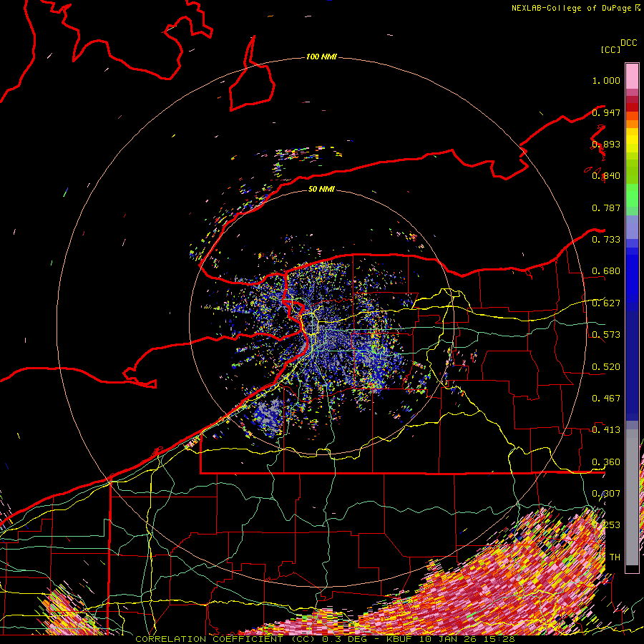The height and width of the screenshot is (644, 644).
Task: Select the 1.000 legend value
Action: point(606,80)
